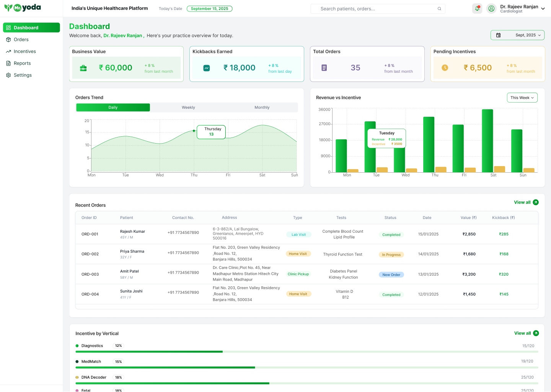This screenshot has width=551, height=392.
Task: Switch Orders Trend to Weekly view
Action: click(x=188, y=108)
